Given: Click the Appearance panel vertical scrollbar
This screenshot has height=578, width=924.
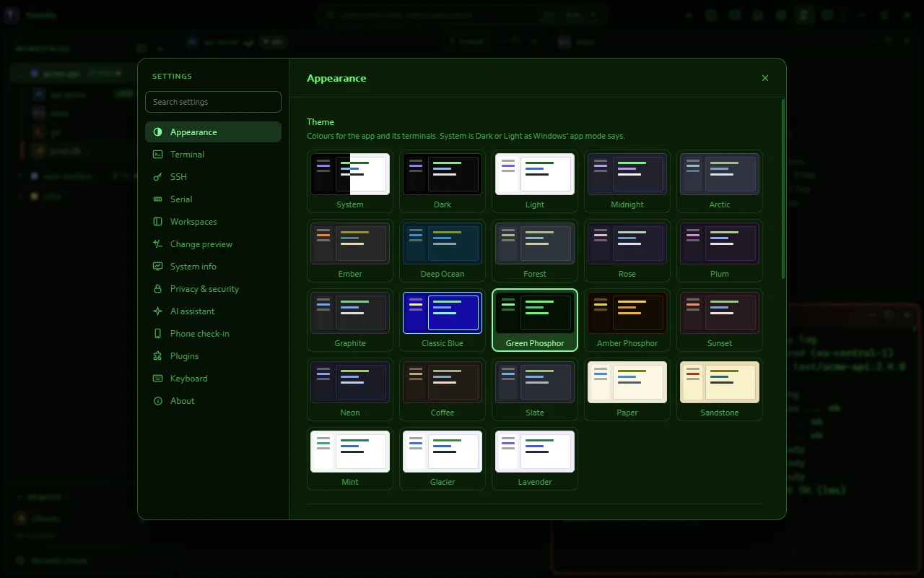Looking at the screenshot, I should tap(783, 189).
